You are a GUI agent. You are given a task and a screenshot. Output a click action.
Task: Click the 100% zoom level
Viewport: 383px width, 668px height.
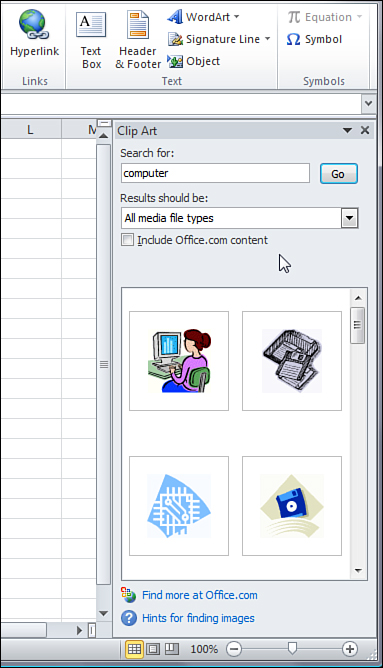(204, 649)
